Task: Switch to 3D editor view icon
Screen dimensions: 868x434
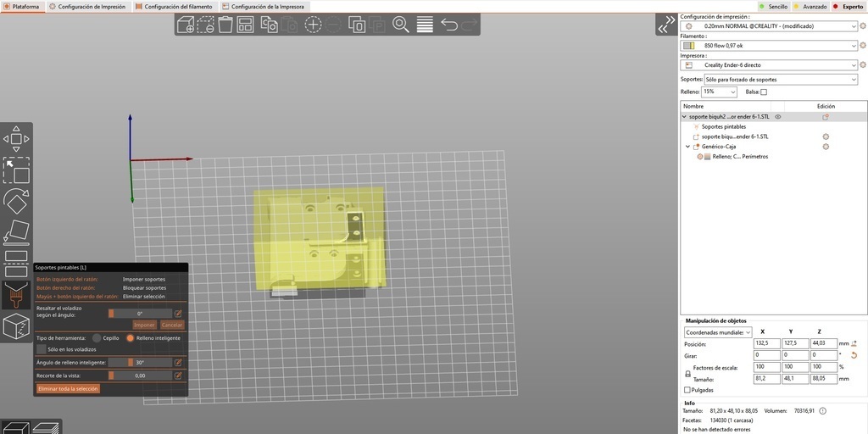Action: point(14,428)
